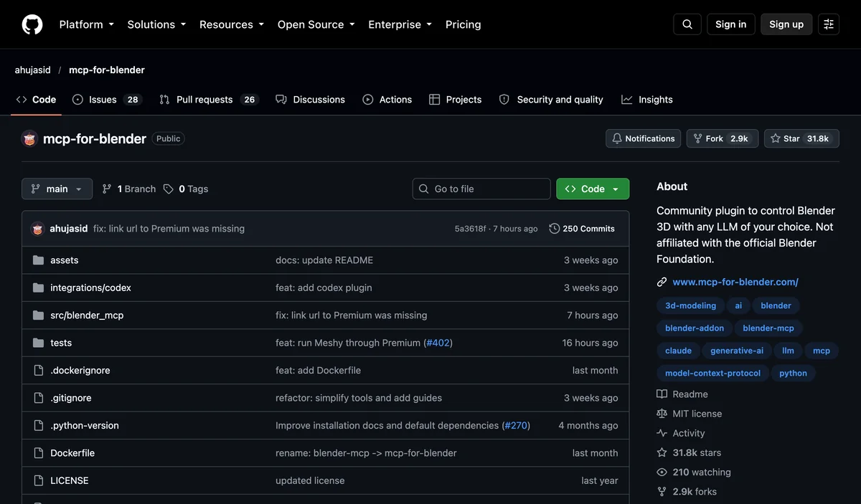Fork the repository with Fork button

723,138
